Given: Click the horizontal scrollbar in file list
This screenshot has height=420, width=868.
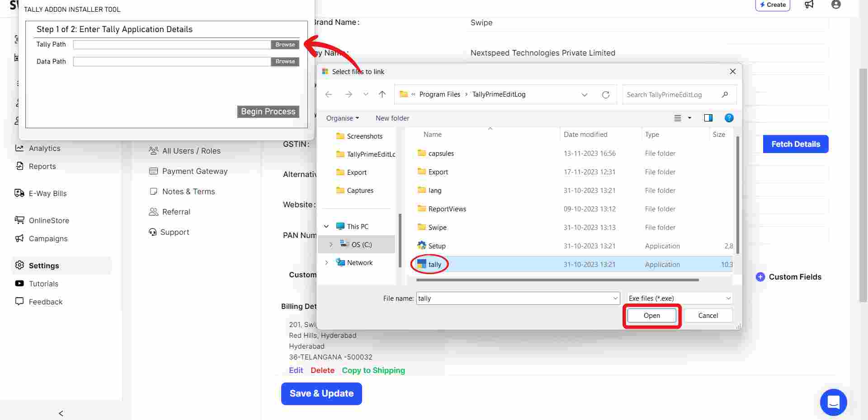Looking at the screenshot, I should click(557, 280).
